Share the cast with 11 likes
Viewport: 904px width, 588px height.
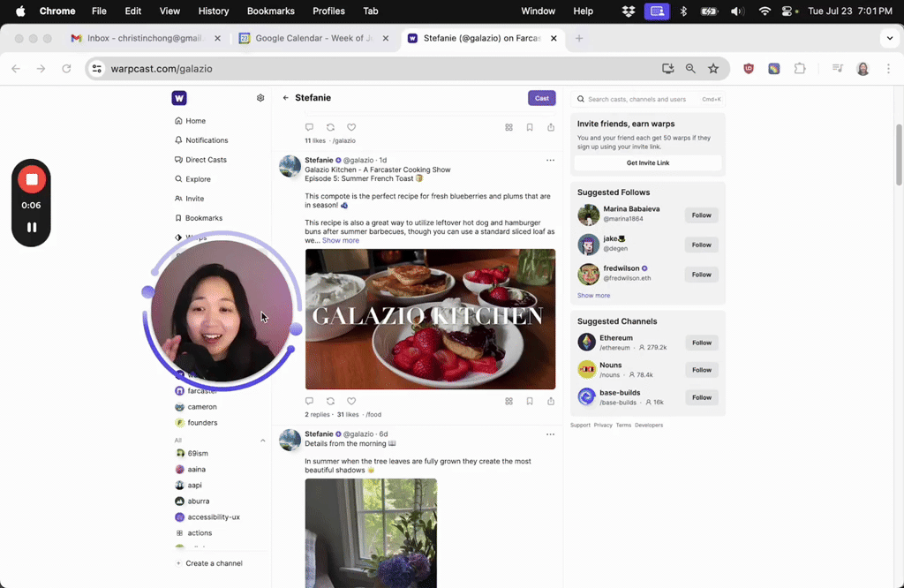[551, 127]
